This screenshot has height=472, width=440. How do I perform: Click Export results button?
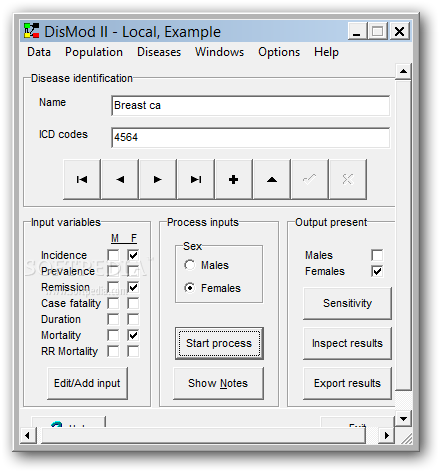coord(347,383)
